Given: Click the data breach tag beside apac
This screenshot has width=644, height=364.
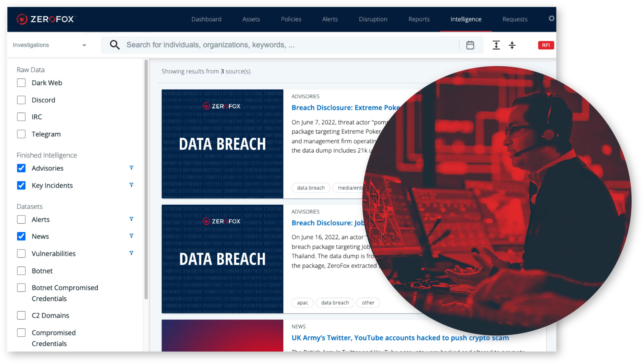Looking at the screenshot, I should pos(335,302).
